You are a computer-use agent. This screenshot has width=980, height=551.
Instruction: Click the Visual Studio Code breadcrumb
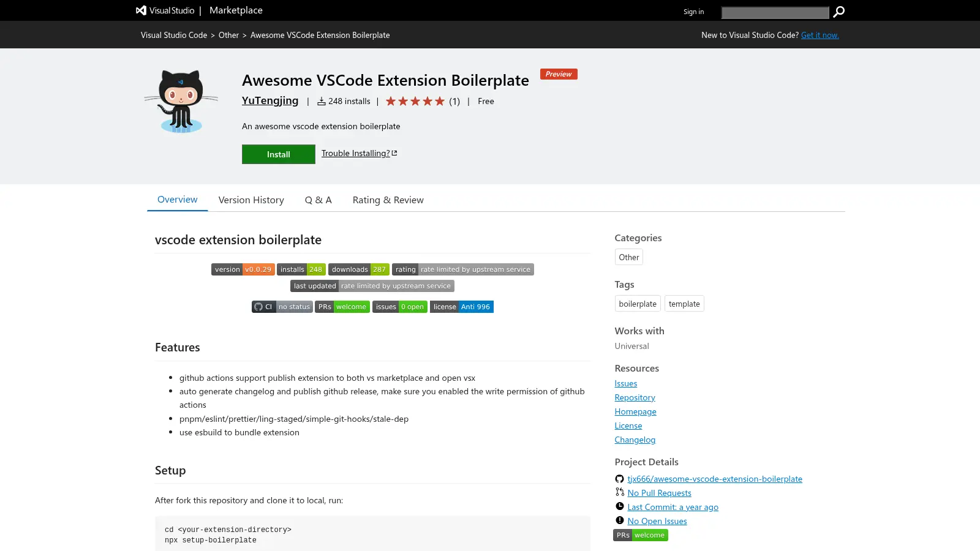pos(174,35)
